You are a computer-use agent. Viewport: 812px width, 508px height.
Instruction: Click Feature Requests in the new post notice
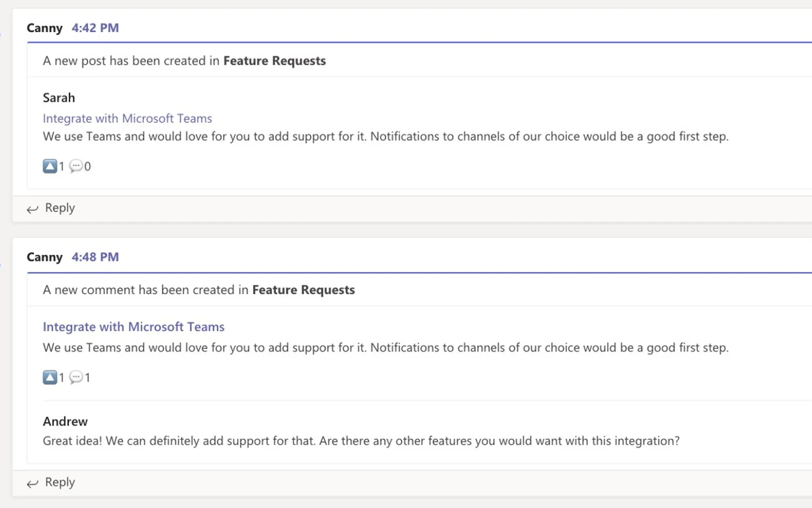tap(275, 61)
